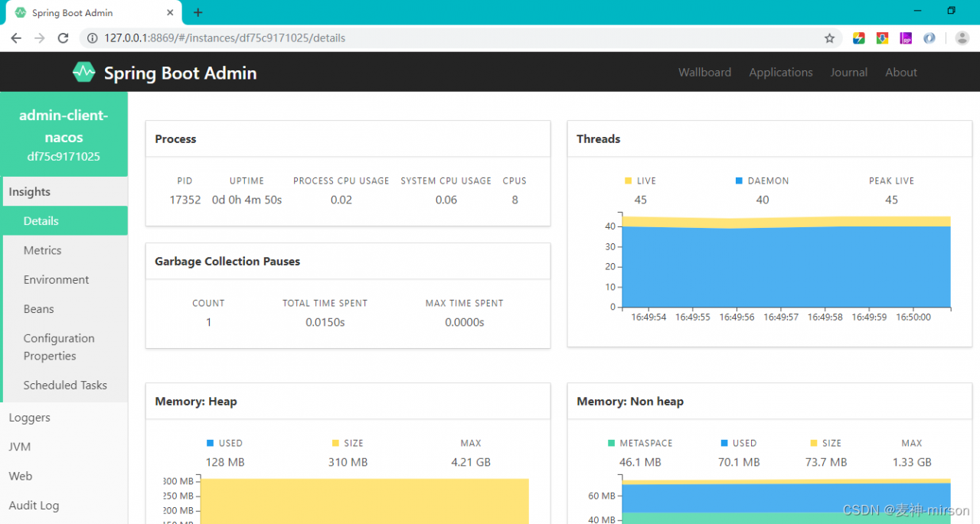Click the yellow SIZE heap legend swatch

point(335,443)
